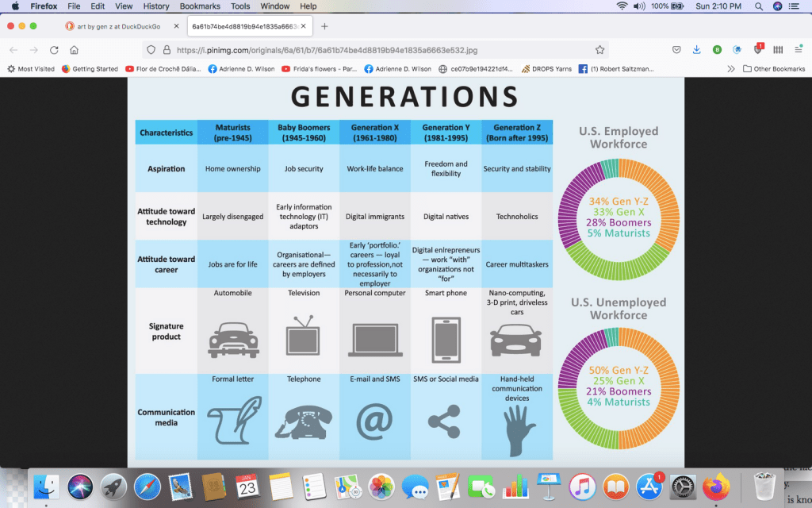This screenshot has height=508, width=812.
Task: Reload the current page
Action: (x=54, y=49)
